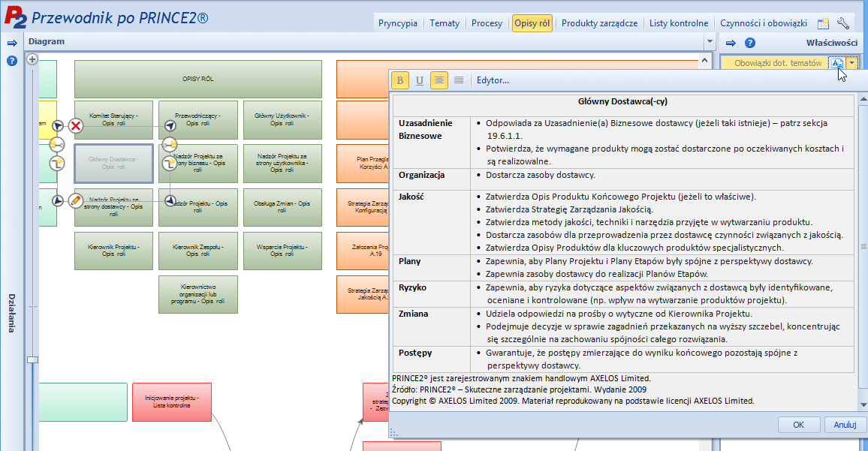Open help from the left sidebar question icon
This screenshot has height=451, width=868.
click(x=11, y=61)
